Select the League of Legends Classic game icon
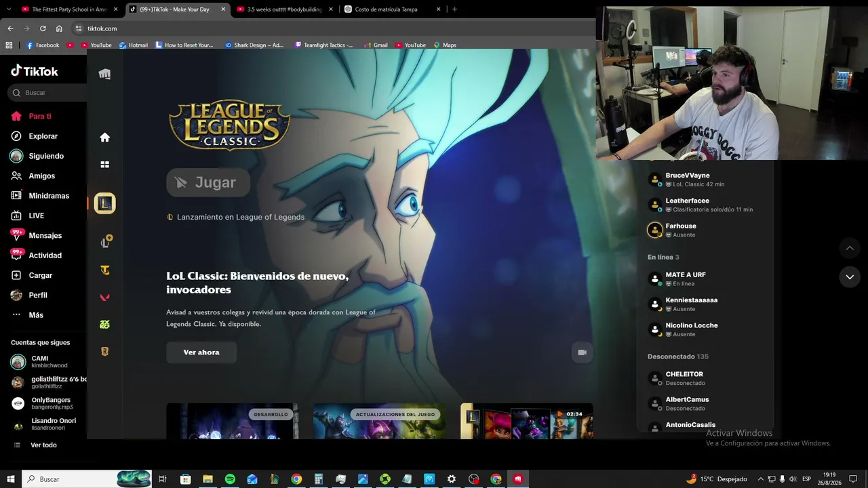Image resolution: width=868 pixels, height=488 pixels. pos(104,203)
